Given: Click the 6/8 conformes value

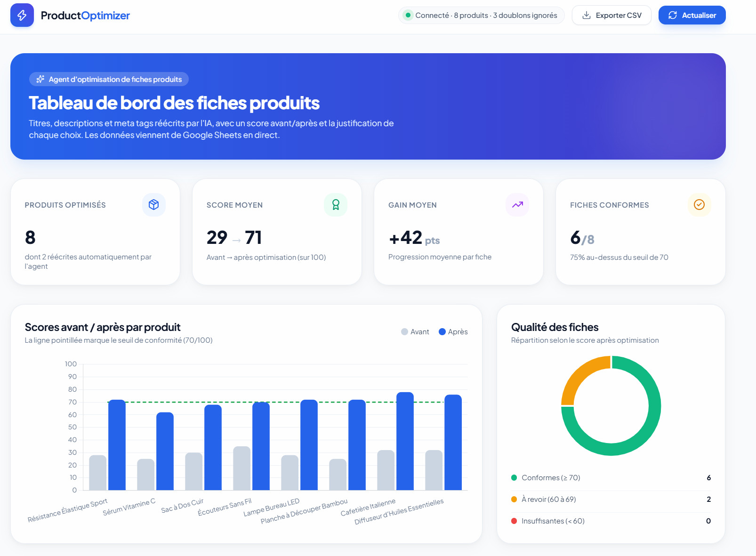Looking at the screenshot, I should tap(582, 238).
